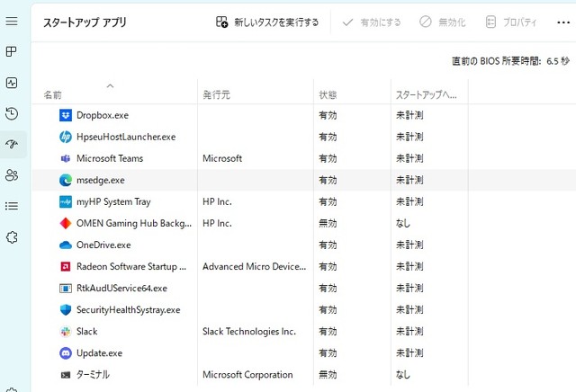Run a new task with 新しいタスクを実行する
Viewport: 576px width, 392px height.
click(x=267, y=22)
